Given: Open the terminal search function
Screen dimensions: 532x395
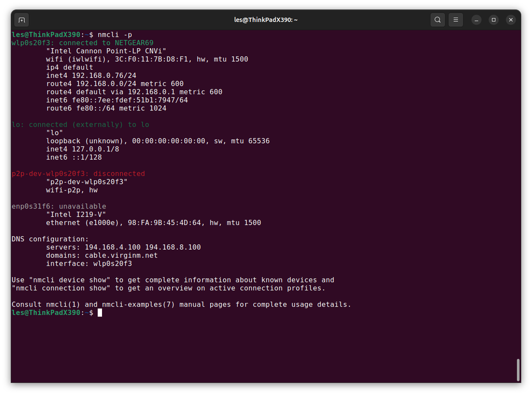Looking at the screenshot, I should [x=437, y=19].
